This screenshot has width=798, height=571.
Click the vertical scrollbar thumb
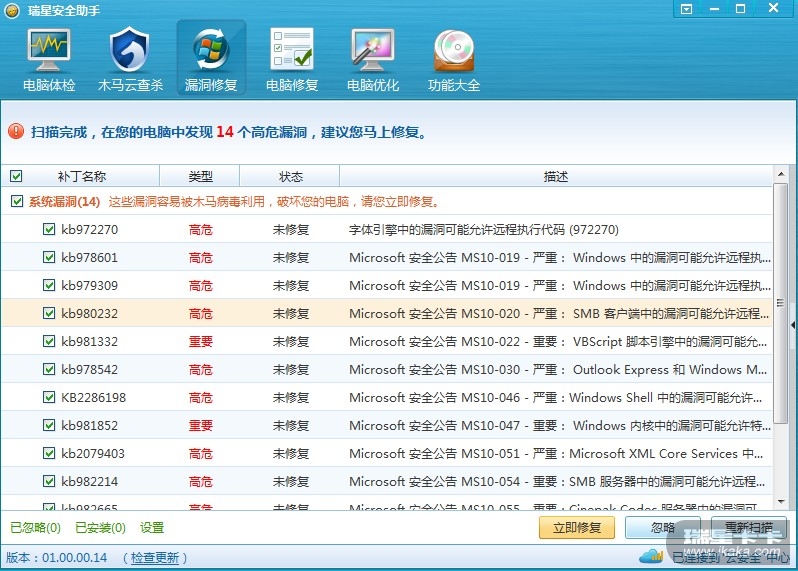(x=781, y=303)
